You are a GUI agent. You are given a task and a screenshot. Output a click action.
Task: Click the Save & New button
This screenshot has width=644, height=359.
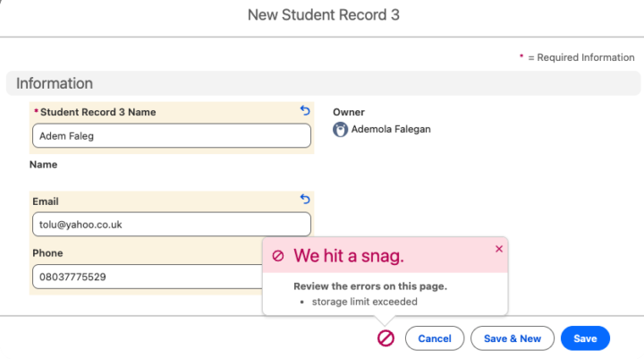pos(513,338)
